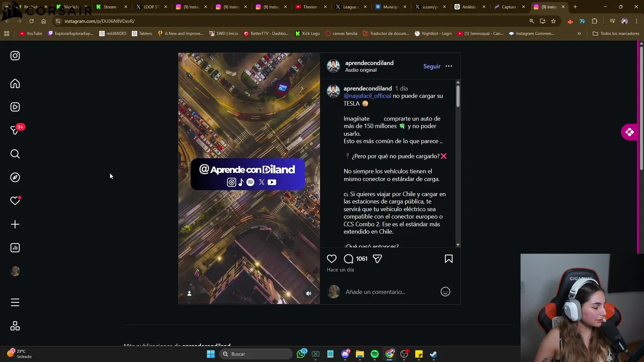Open Reels from the sidebar

15,107
